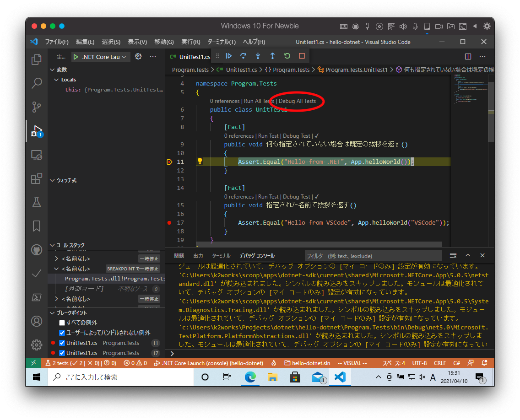The height and width of the screenshot is (420, 520).
Task: Toggle the 'すべての例外' breakpoint checkbox
Action: tap(62, 323)
